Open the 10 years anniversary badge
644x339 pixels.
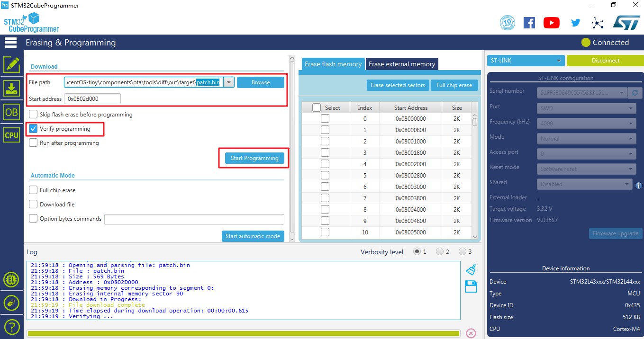(508, 23)
